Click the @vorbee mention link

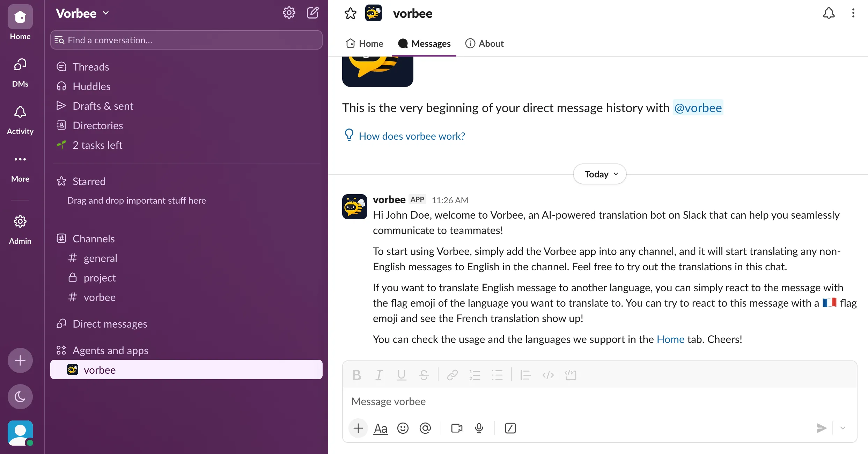(698, 108)
